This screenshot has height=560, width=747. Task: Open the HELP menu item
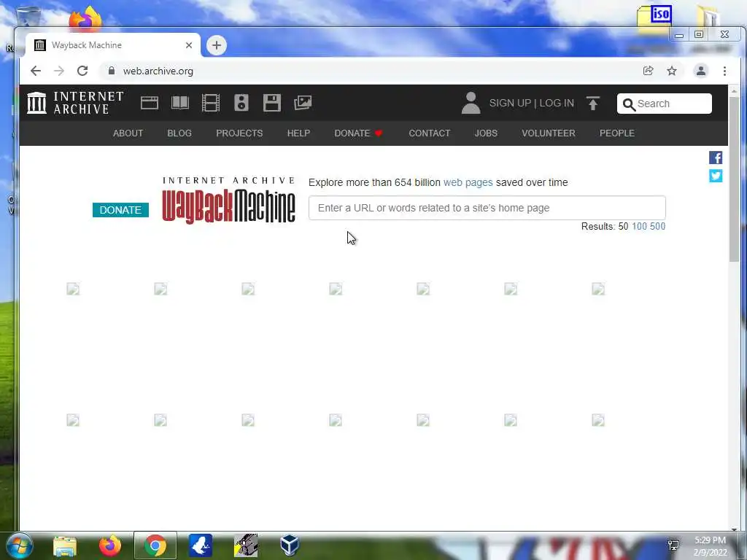298,133
